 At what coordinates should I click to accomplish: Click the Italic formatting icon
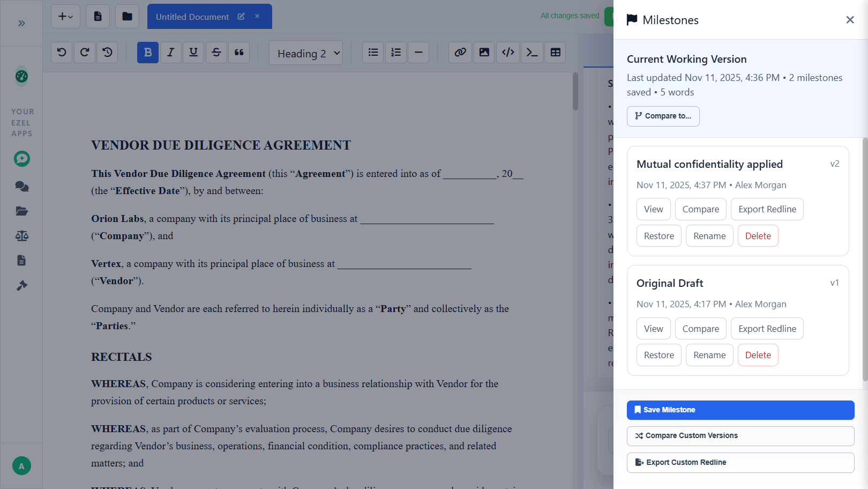(170, 53)
